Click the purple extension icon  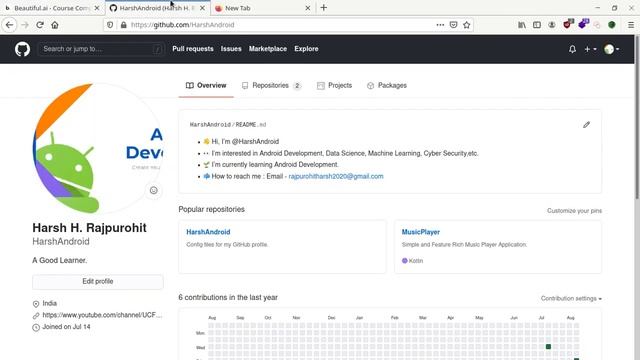[x=583, y=24]
